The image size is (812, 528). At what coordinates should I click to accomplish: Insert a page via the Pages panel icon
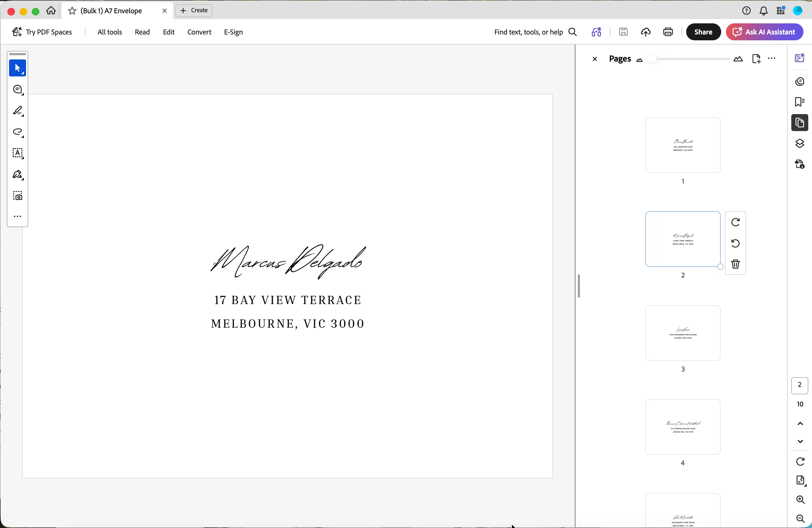pyautogui.click(x=756, y=59)
